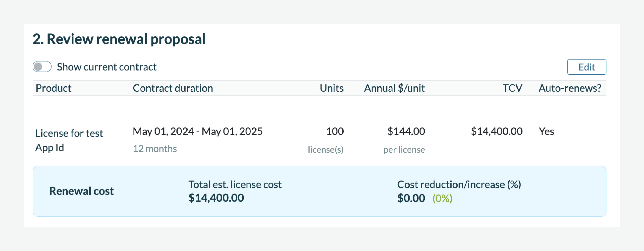The width and height of the screenshot is (644, 251).
Task: Click the Total est. license cost amount
Action: click(x=216, y=198)
